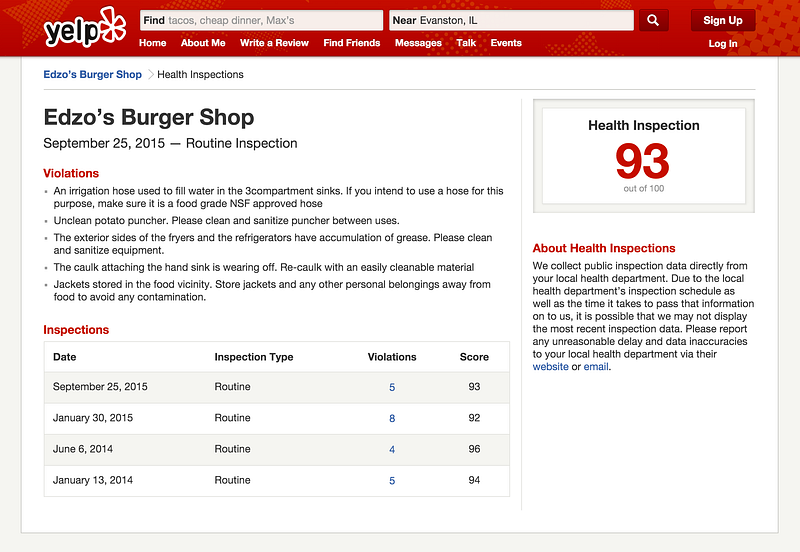Click the June 6, 2014 date cell

pyautogui.click(x=83, y=449)
